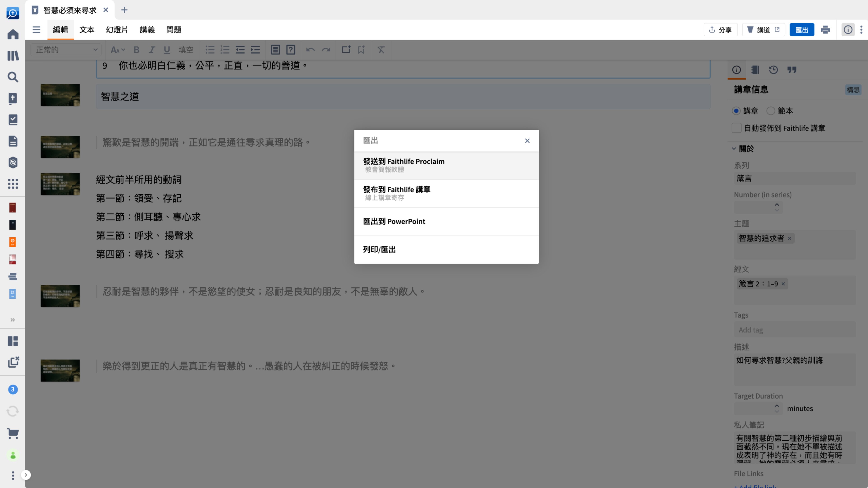Open the kebab menu in the header

click(861, 30)
